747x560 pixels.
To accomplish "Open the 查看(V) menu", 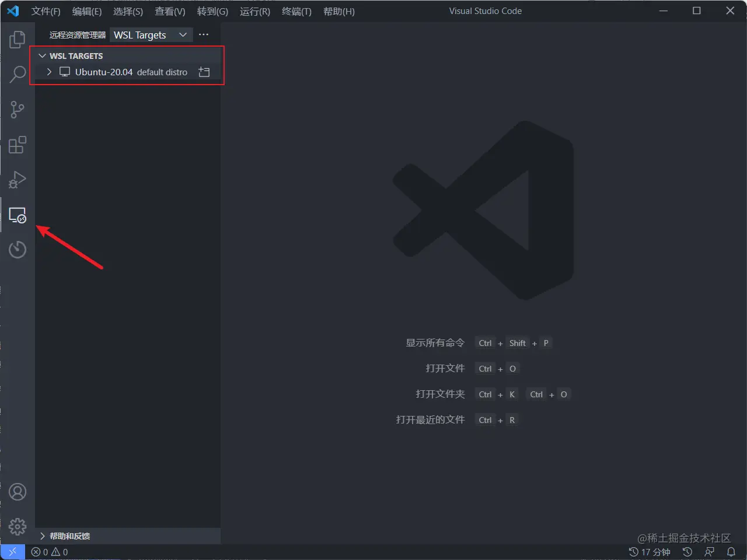I will (x=170, y=11).
